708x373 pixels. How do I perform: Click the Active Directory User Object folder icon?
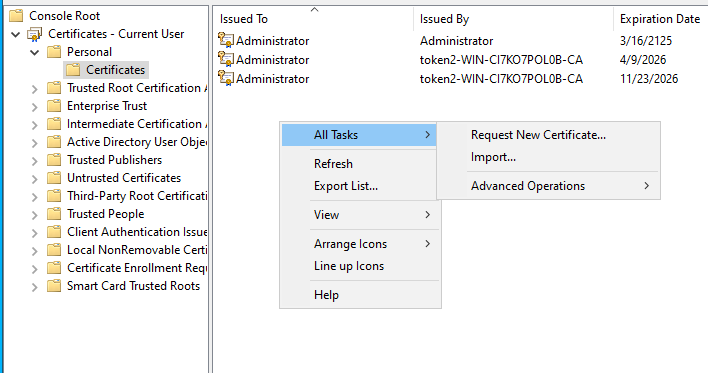[x=54, y=142]
